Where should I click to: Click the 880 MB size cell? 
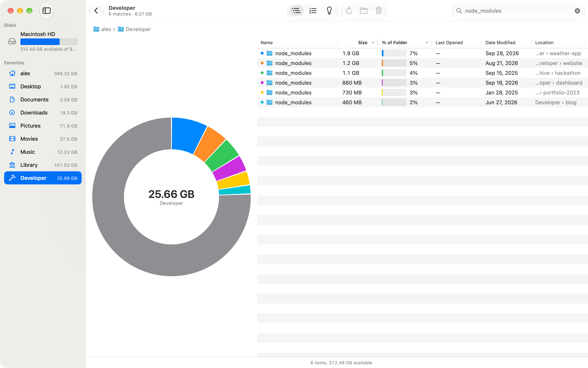click(x=352, y=83)
